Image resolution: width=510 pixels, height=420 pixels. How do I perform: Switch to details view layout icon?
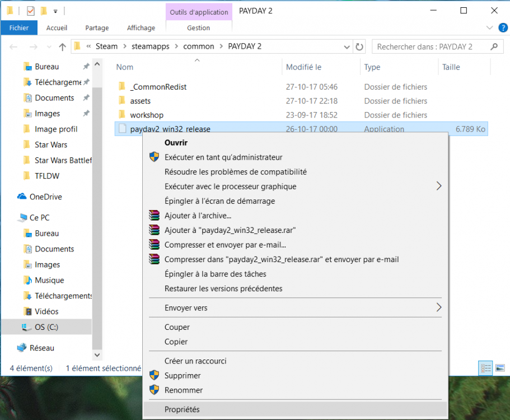point(486,368)
